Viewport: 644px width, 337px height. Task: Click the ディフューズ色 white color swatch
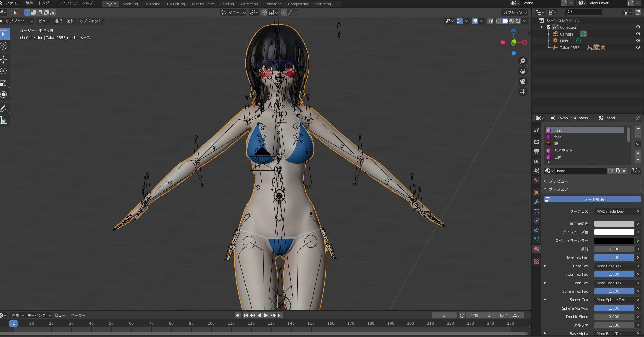pos(614,232)
